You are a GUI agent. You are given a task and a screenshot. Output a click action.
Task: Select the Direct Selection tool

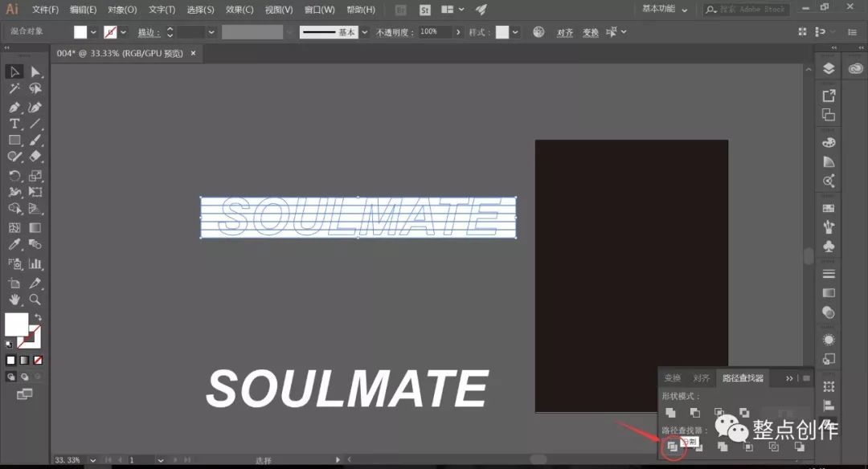click(35, 72)
